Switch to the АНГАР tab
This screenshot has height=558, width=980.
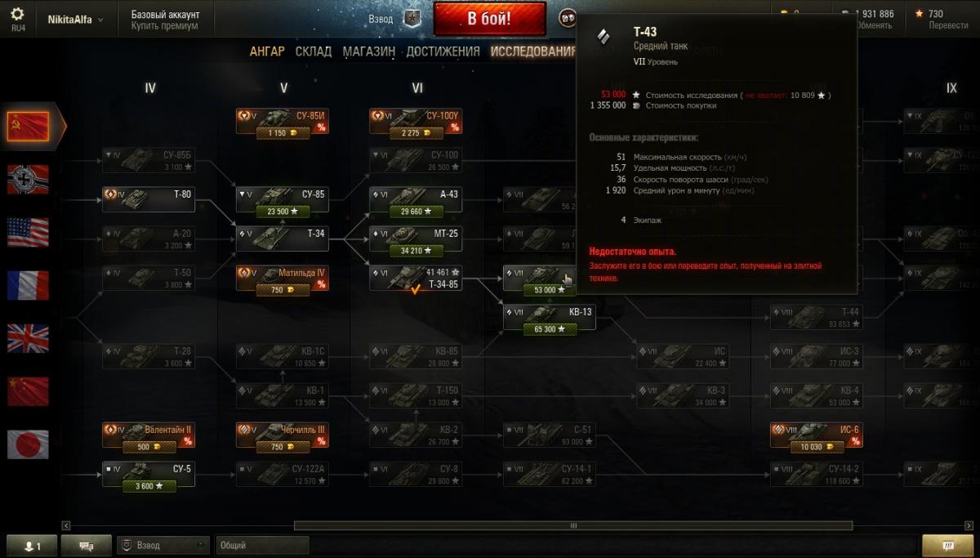pyautogui.click(x=267, y=51)
